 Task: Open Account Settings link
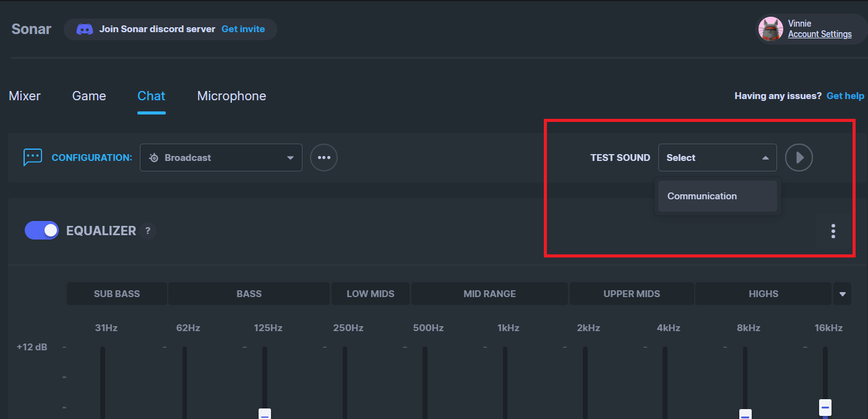pos(820,34)
